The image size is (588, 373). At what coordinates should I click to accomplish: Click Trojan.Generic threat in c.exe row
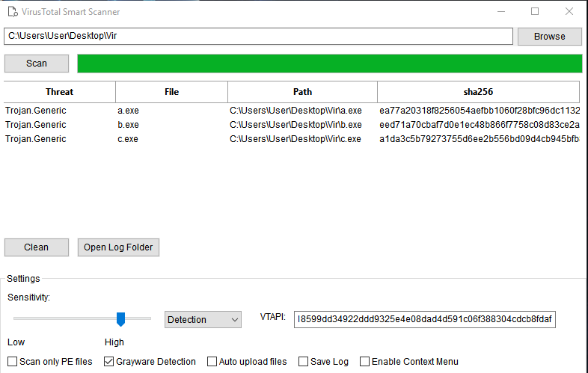pos(36,139)
